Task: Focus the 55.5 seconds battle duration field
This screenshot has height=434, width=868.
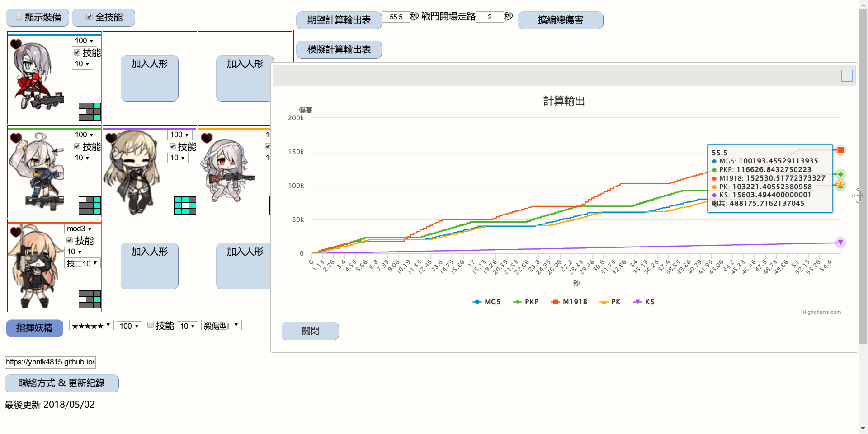Action: (x=396, y=17)
